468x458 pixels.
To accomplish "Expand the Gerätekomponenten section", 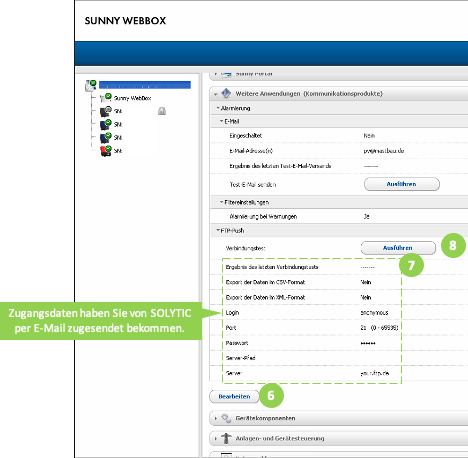I will click(x=216, y=418).
